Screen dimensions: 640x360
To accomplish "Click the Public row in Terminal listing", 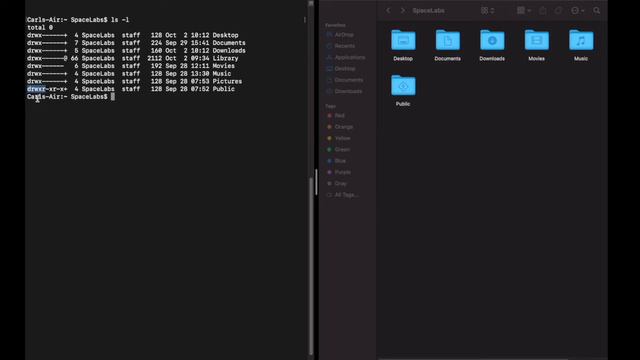I will click(131, 89).
